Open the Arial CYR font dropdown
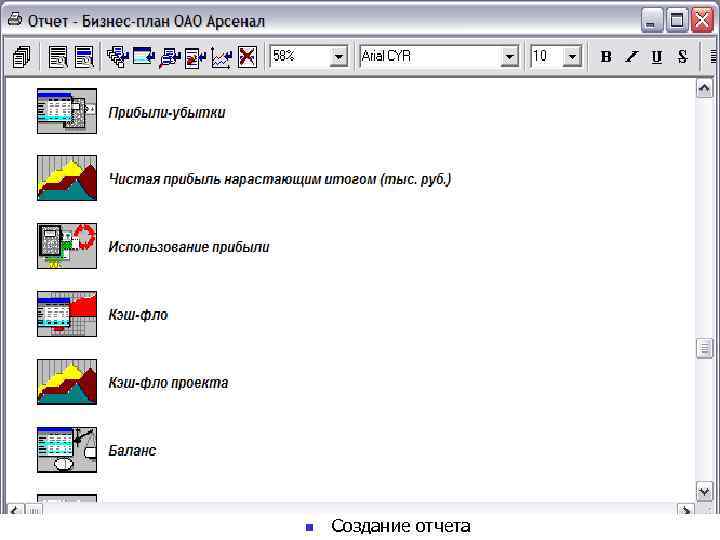This screenshot has width=720, height=540. click(510, 57)
